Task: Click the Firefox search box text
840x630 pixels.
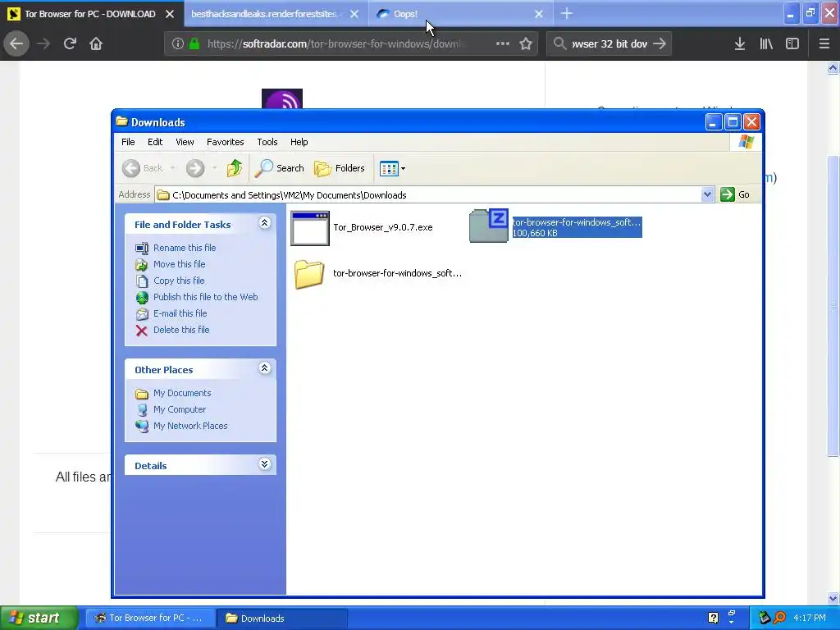Action: (x=609, y=43)
